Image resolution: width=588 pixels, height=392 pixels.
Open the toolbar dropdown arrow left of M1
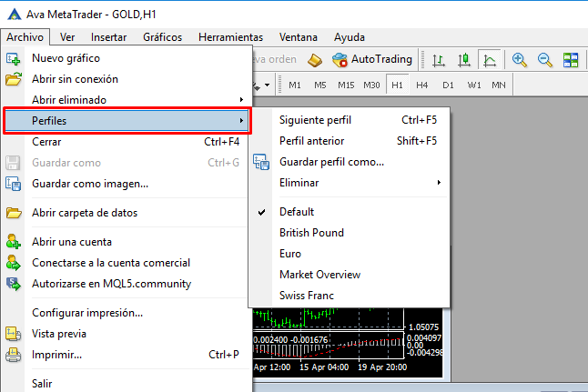click(x=267, y=85)
